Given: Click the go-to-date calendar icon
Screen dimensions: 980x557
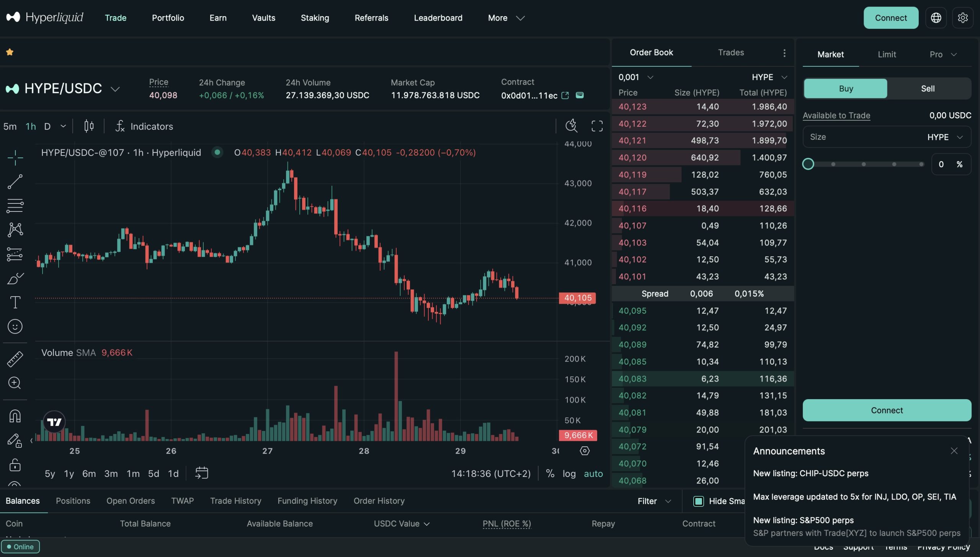Looking at the screenshot, I should pos(201,473).
